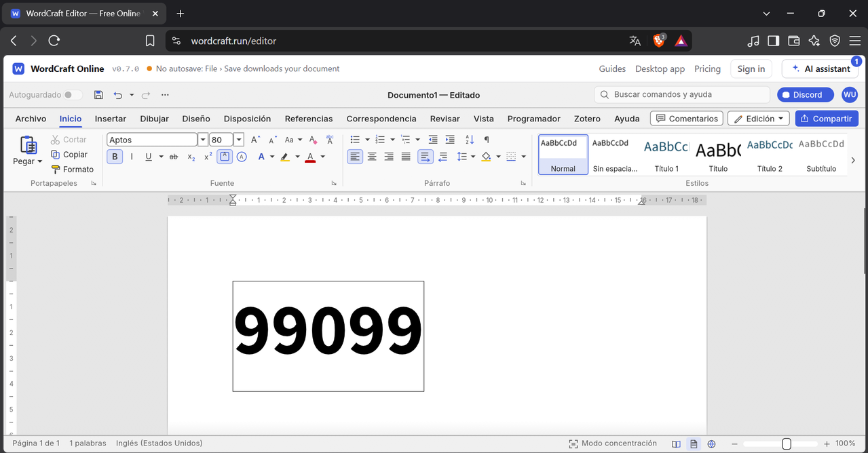Click the increase indent icon

tap(450, 140)
